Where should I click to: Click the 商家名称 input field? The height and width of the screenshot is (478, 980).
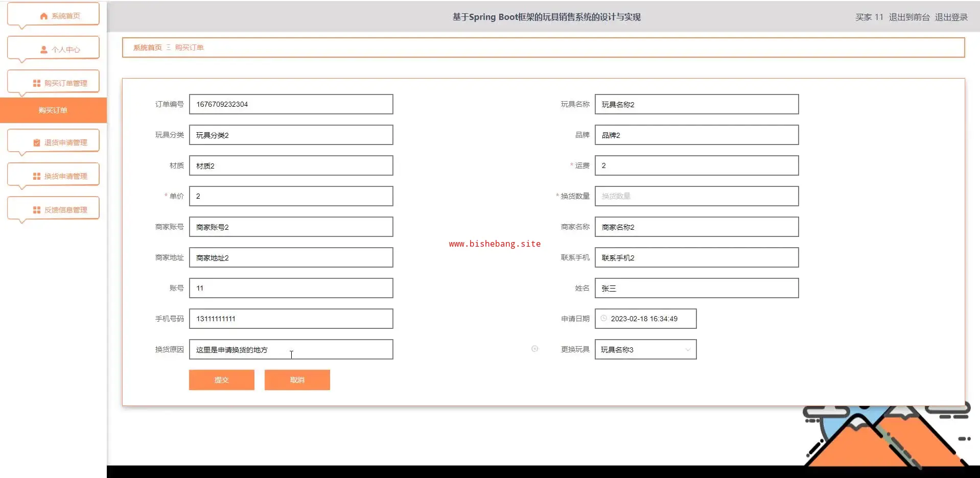pyautogui.click(x=697, y=227)
